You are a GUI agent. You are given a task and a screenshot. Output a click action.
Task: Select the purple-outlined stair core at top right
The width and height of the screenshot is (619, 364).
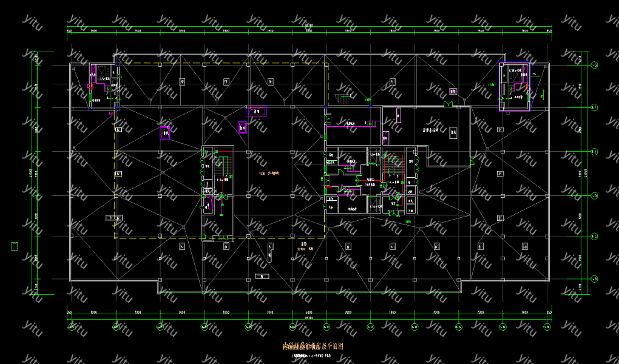tap(515, 87)
